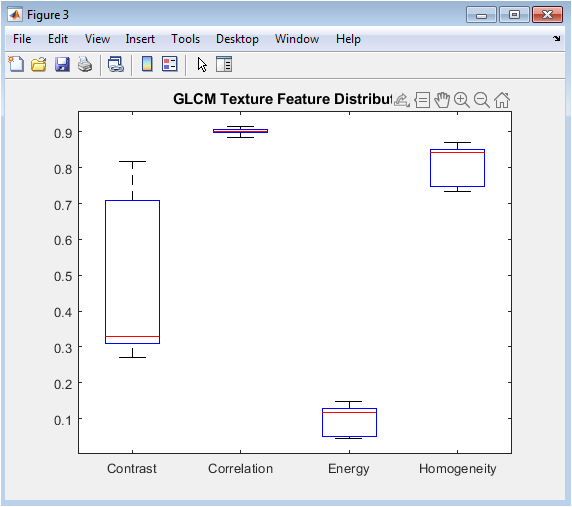Viewport: 572px width, 507px height.
Task: Open the Insert menu
Action: 140,39
